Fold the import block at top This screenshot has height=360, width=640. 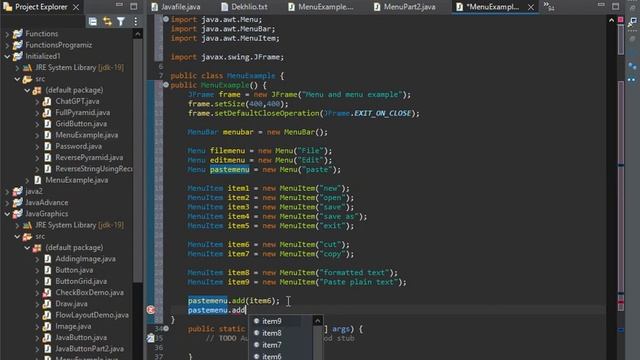166,19
